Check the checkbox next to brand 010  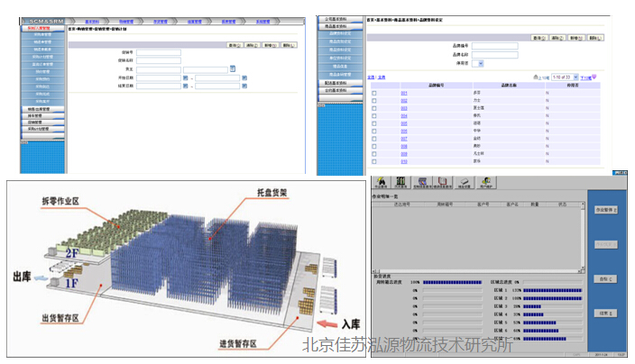pyautogui.click(x=374, y=161)
